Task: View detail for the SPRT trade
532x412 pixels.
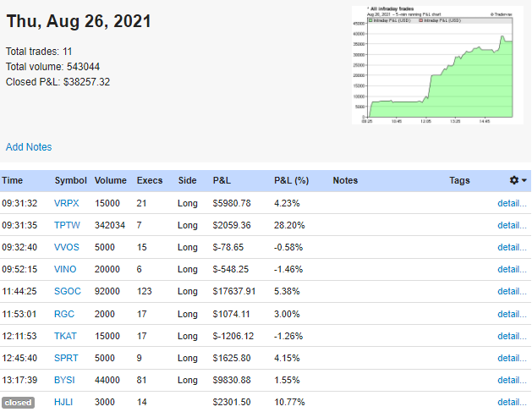Action: click(512, 359)
